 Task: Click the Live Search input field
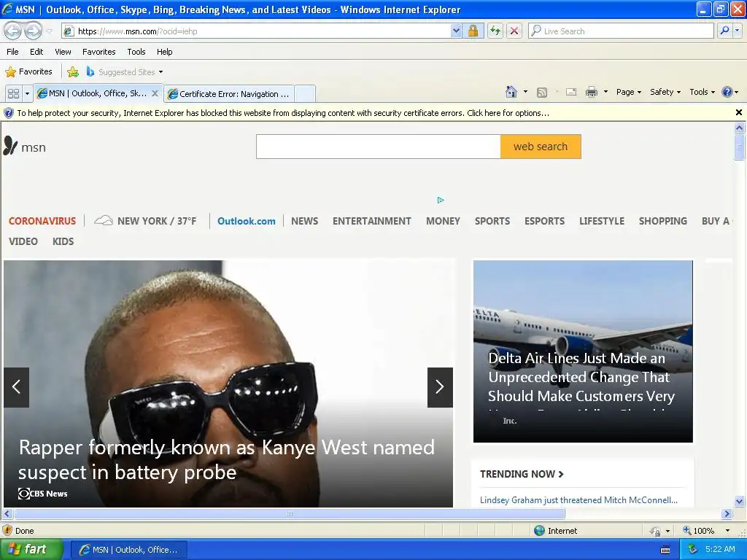[622, 31]
